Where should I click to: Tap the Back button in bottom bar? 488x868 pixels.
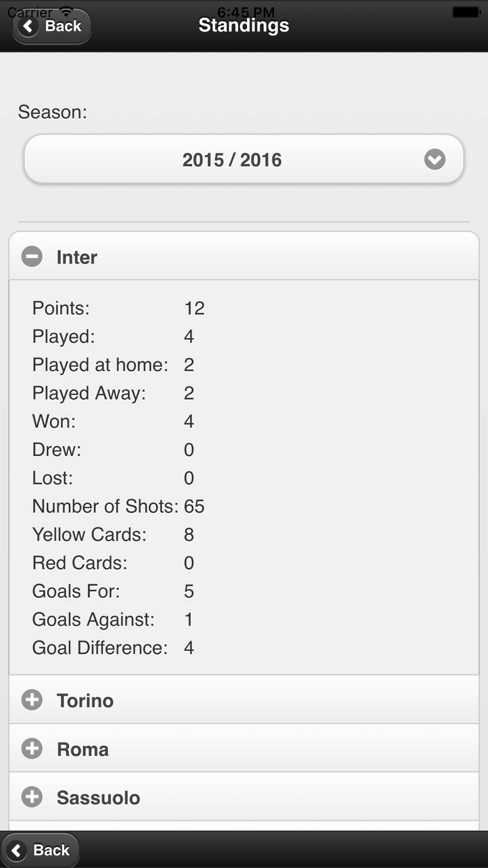pos(40,850)
